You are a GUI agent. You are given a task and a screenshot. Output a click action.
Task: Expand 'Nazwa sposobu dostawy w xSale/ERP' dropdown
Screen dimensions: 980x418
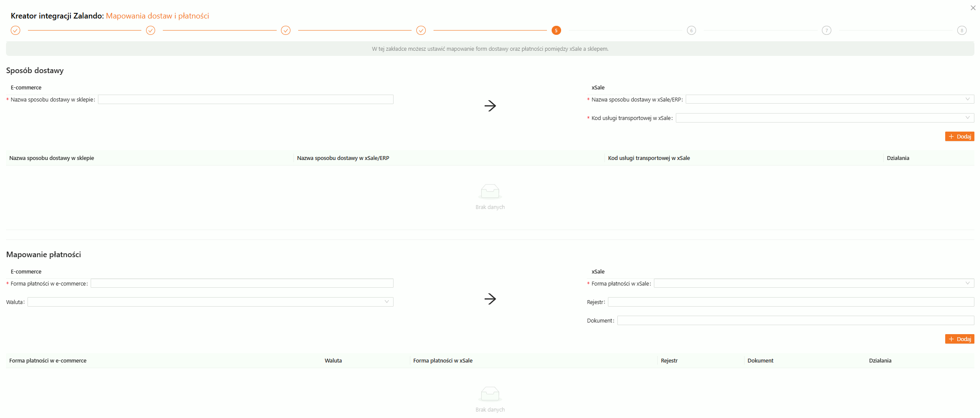pyautogui.click(x=829, y=99)
